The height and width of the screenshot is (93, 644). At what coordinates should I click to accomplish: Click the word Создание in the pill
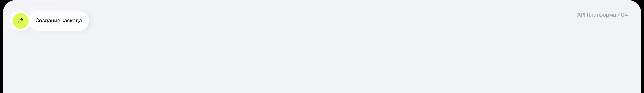48,21
